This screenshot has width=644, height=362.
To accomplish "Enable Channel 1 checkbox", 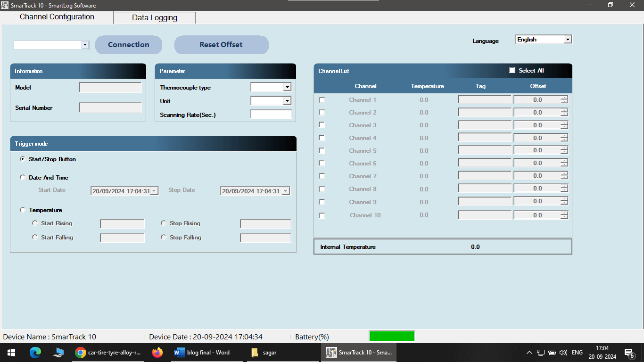I will [322, 100].
